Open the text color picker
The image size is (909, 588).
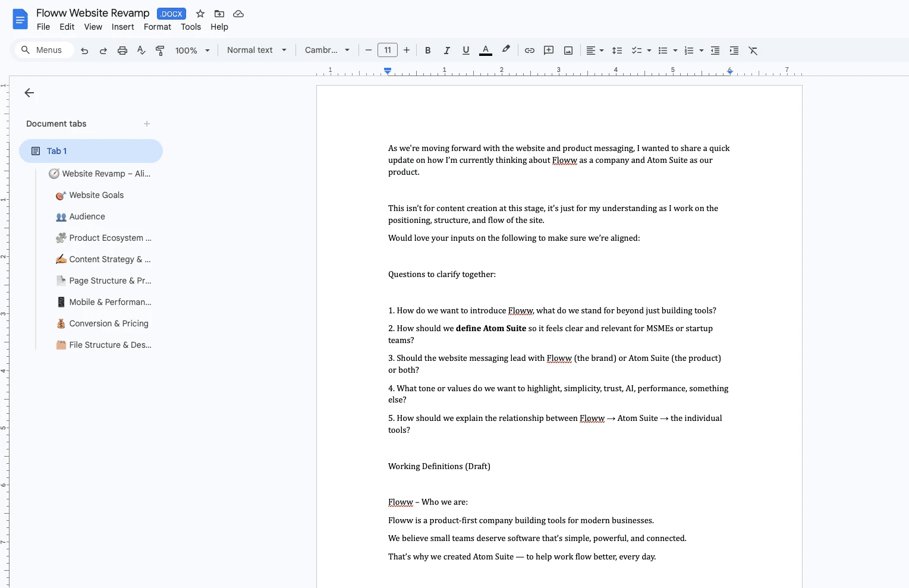click(x=486, y=51)
